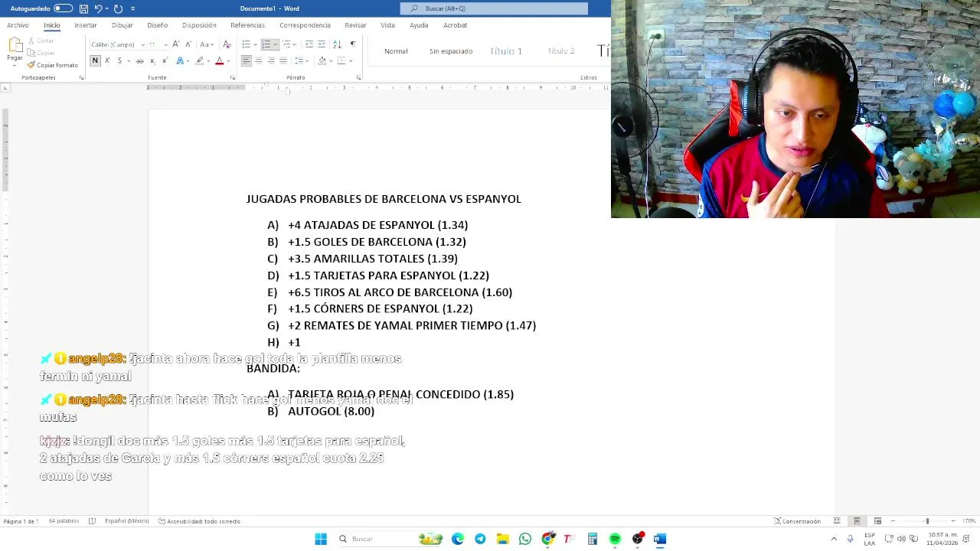Expand bullet list options arrow

click(x=255, y=44)
